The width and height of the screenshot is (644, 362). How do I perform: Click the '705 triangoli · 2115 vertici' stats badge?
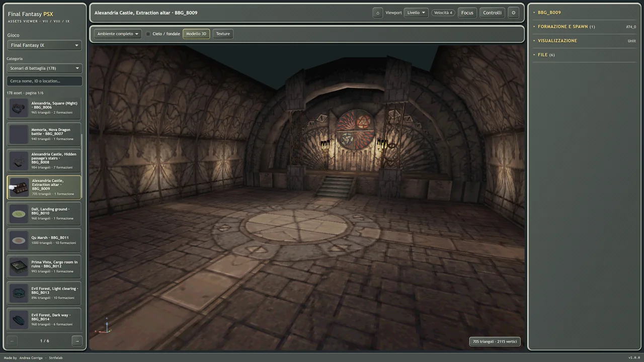tap(495, 342)
